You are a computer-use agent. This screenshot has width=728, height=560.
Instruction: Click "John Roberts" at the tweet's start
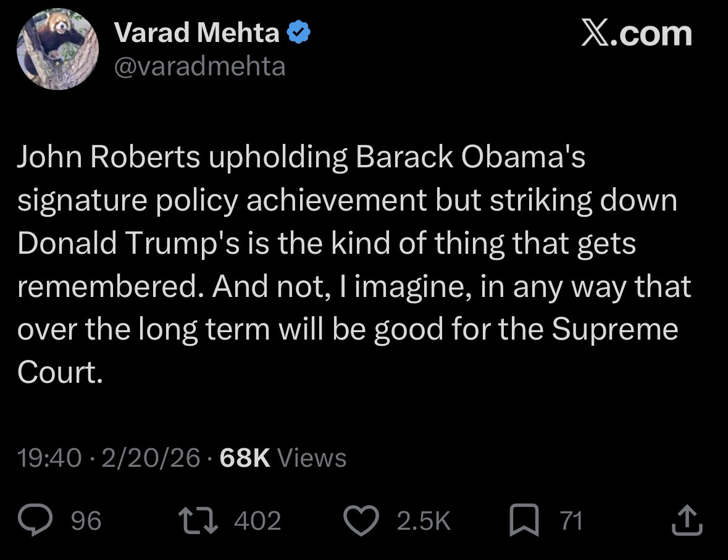[108, 158]
